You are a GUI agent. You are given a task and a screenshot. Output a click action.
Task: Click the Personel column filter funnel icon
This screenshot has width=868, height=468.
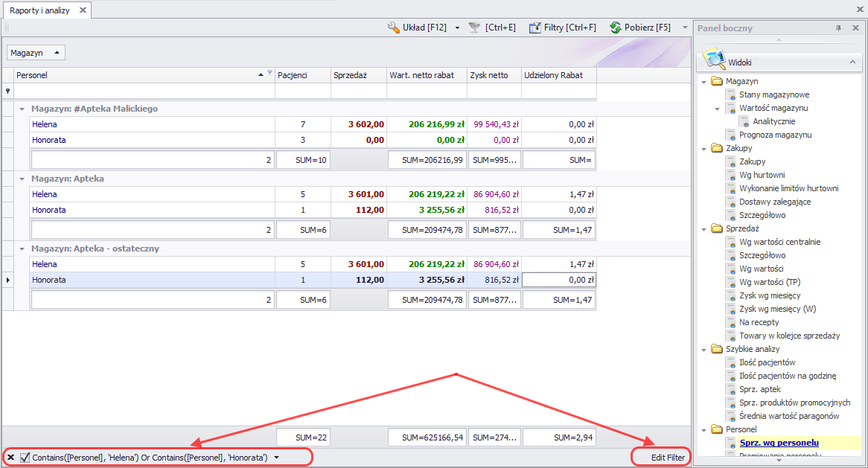[x=269, y=74]
